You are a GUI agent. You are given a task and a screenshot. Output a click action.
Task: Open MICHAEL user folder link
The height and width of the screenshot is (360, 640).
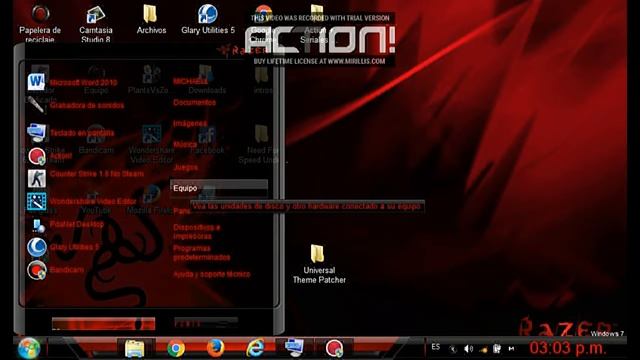190,81
